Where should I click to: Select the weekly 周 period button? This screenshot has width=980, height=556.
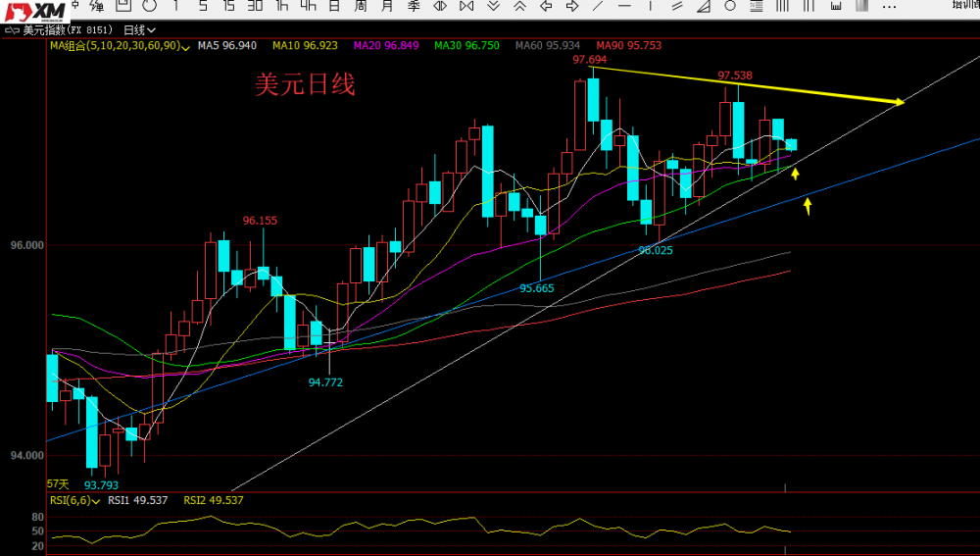(361, 6)
